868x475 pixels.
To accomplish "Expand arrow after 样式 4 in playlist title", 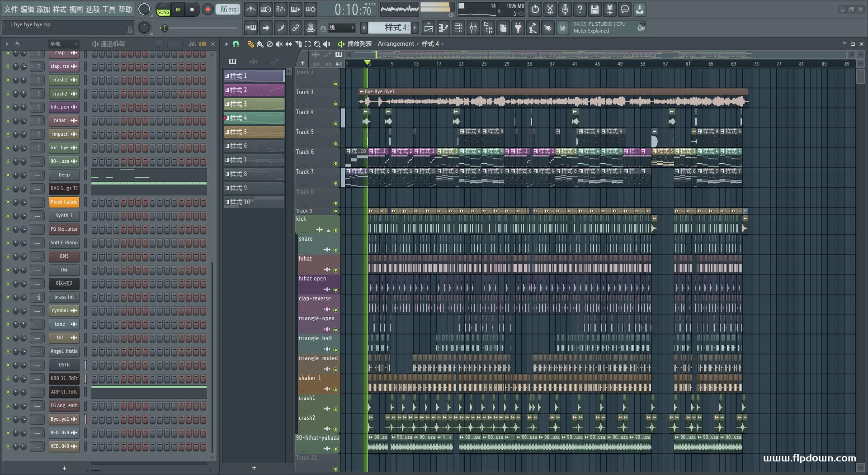I will coord(443,44).
